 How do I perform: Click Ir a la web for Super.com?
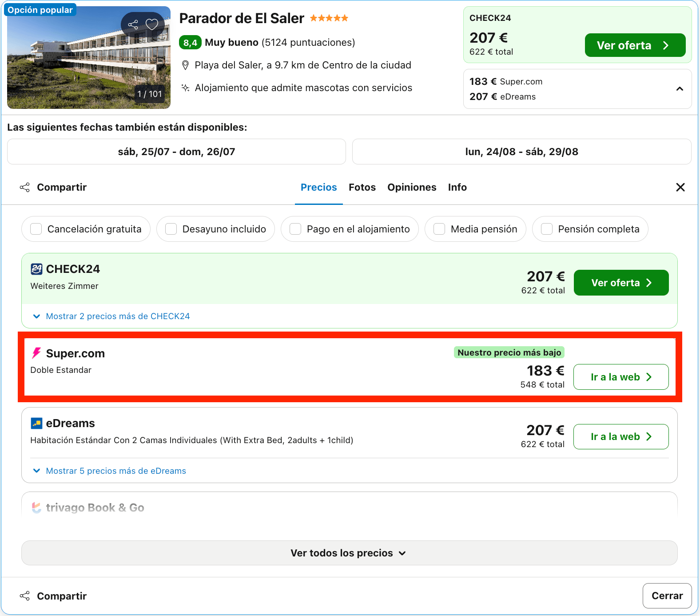click(x=621, y=377)
